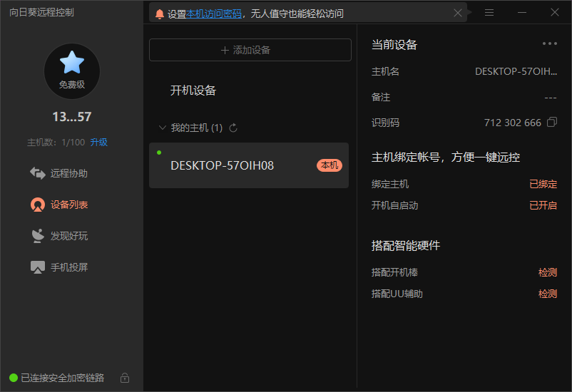Copy the 识别码 712 302 666
Screen dimensions: 572x392
(x=552, y=122)
